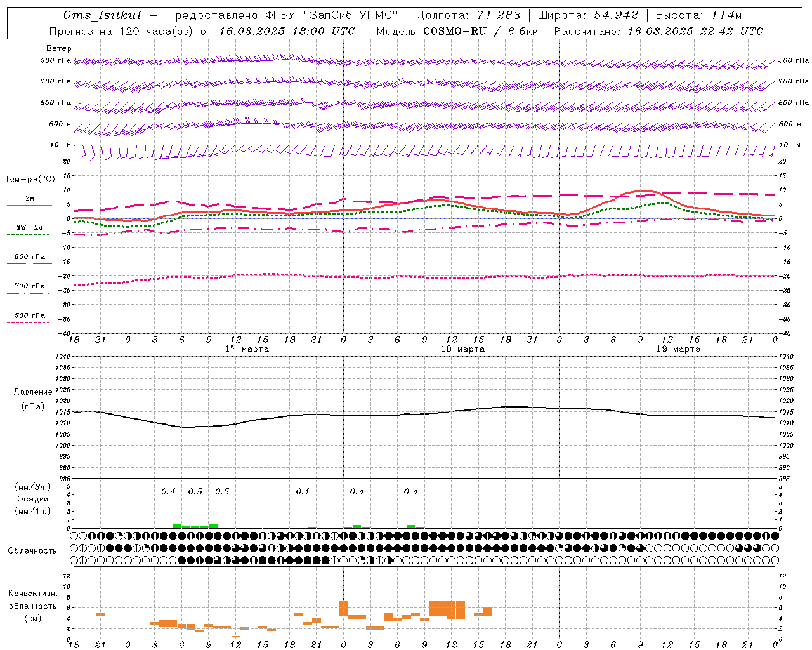Click the 700 гПа dash-dot temperature legend line
812x650 pixels.
29,293
